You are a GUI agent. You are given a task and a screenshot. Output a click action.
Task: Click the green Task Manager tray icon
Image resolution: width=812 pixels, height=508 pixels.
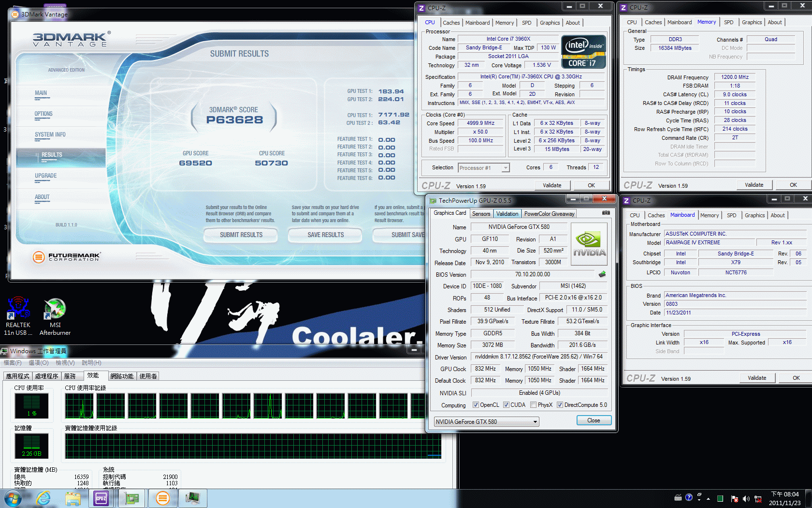(720, 498)
